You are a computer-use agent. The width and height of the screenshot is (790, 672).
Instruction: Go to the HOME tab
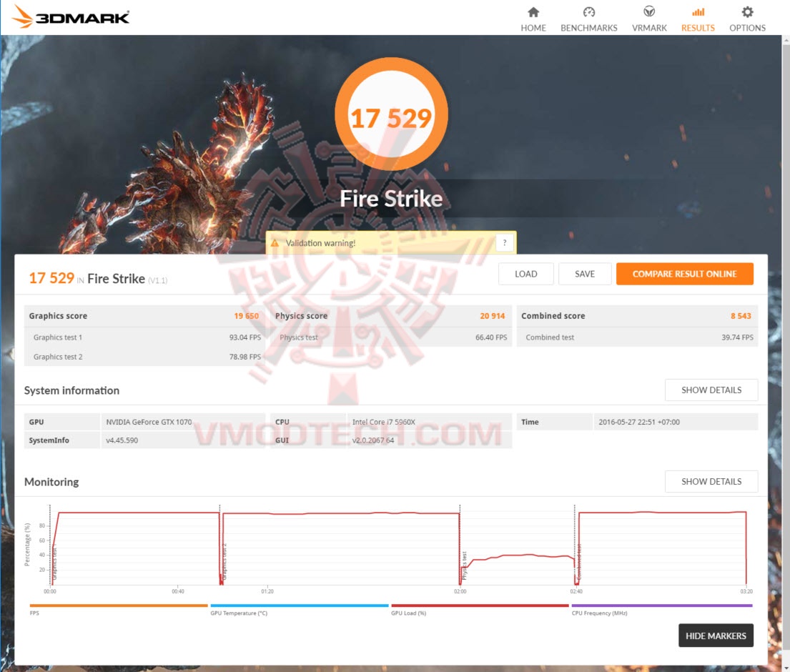pos(533,28)
